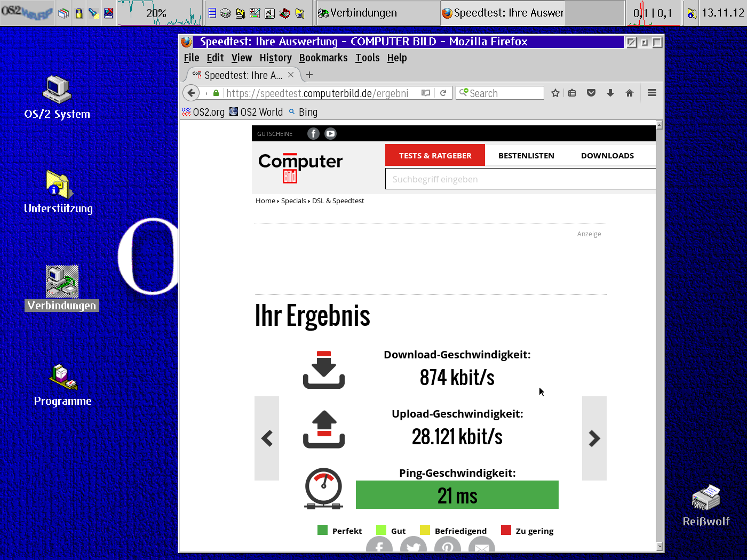Open the Unterstützung folder icon
Screen dimensions: 747x560
click(59, 192)
